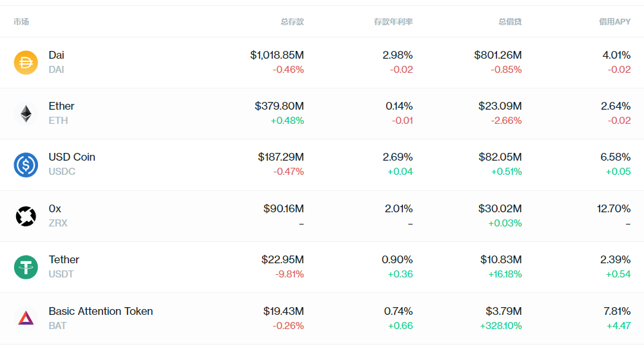This screenshot has width=644, height=351.
Task: Open the Dai market name link
Action: pyautogui.click(x=57, y=55)
